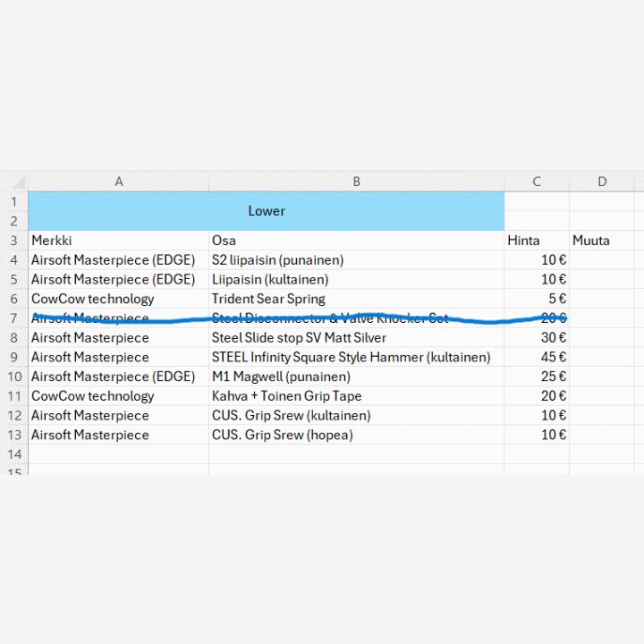This screenshot has height=644, width=644.
Task: Select the 'Muuta' header cell
Action: 602,241
